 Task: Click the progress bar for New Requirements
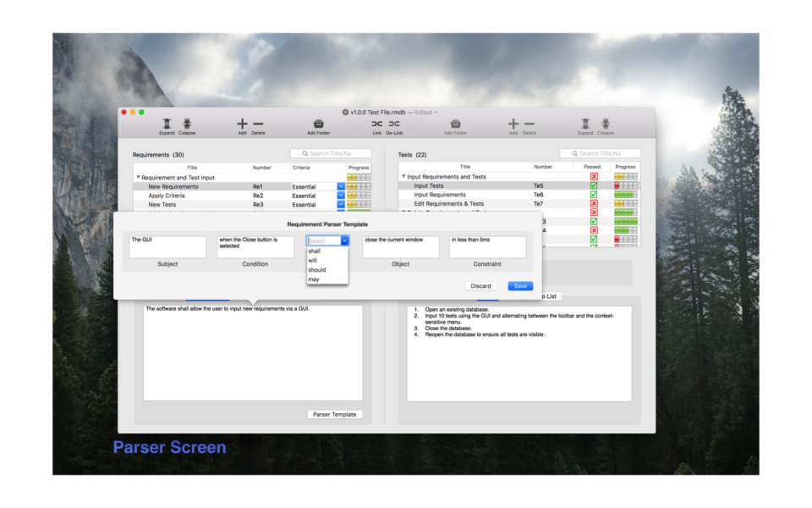359,186
